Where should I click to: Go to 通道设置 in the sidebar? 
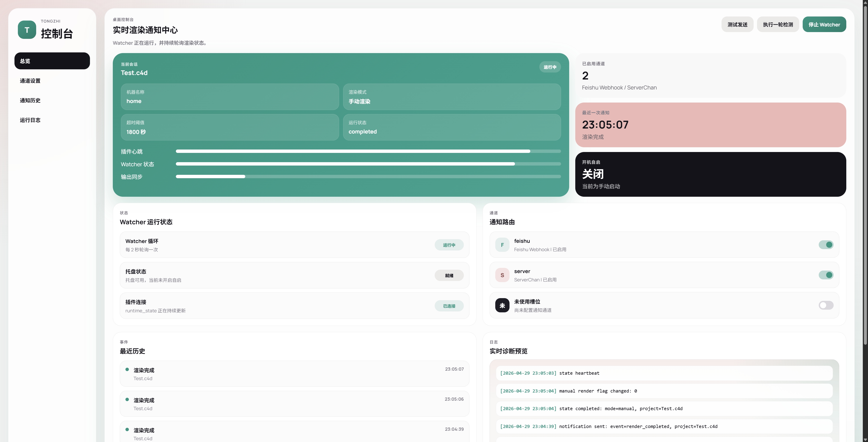52,81
